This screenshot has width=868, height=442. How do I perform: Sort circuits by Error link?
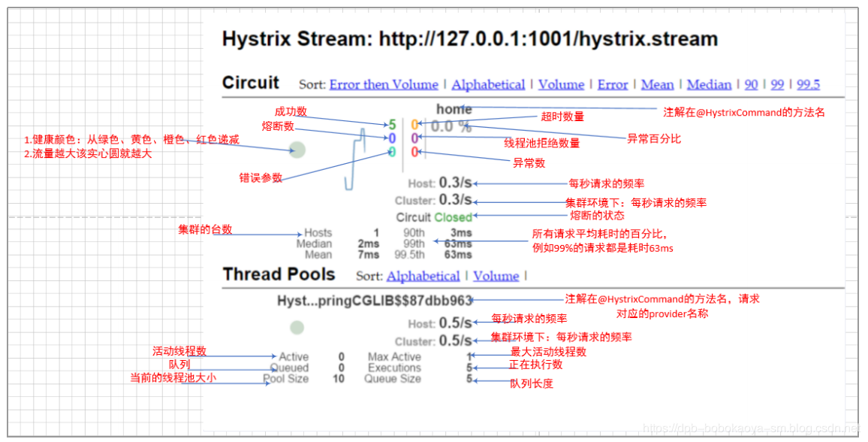(x=613, y=84)
